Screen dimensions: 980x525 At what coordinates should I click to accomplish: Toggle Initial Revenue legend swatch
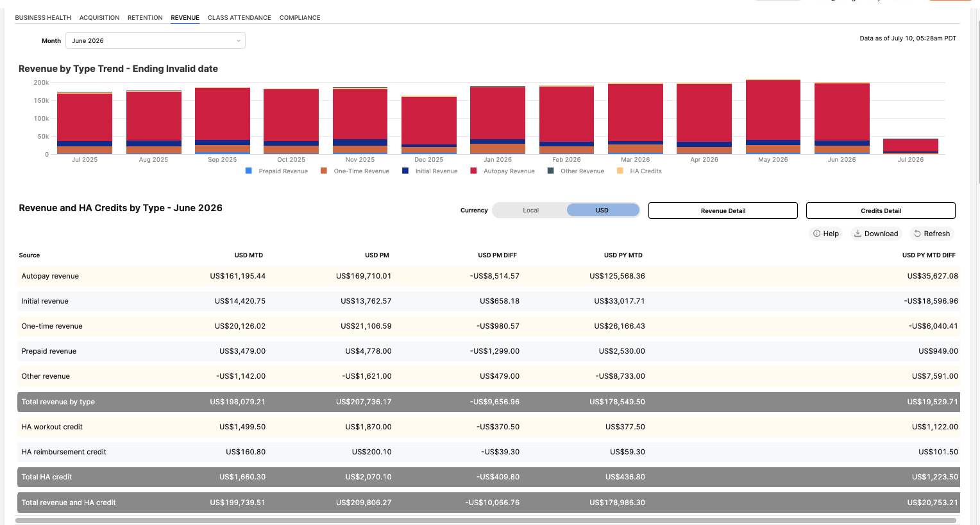coord(405,171)
